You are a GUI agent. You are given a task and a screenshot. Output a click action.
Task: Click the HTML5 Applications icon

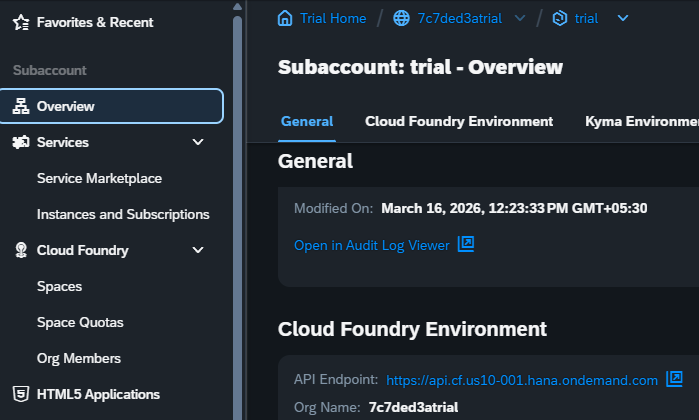click(x=21, y=394)
